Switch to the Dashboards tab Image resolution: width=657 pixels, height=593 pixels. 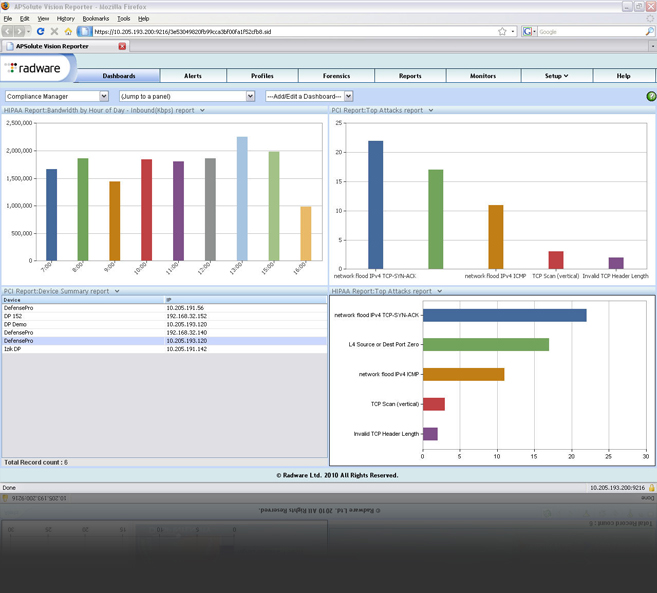(119, 76)
